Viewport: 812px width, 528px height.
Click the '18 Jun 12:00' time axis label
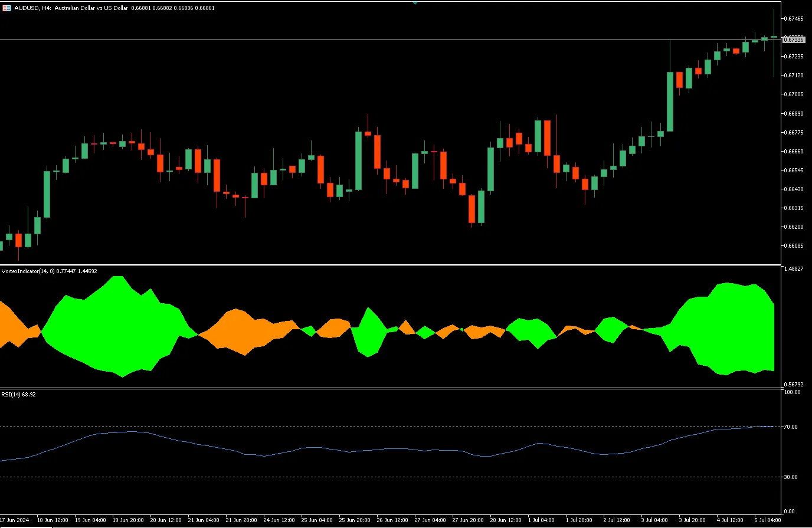pyautogui.click(x=52, y=520)
